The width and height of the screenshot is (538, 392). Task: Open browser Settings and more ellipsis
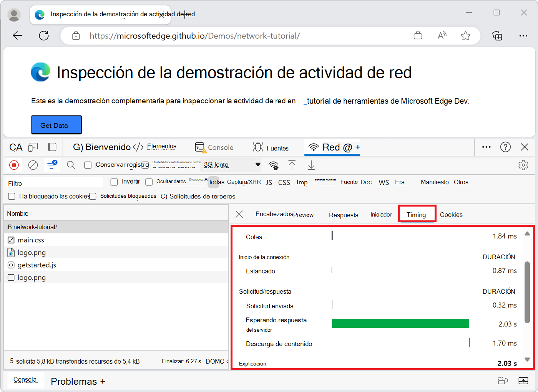pos(523,36)
